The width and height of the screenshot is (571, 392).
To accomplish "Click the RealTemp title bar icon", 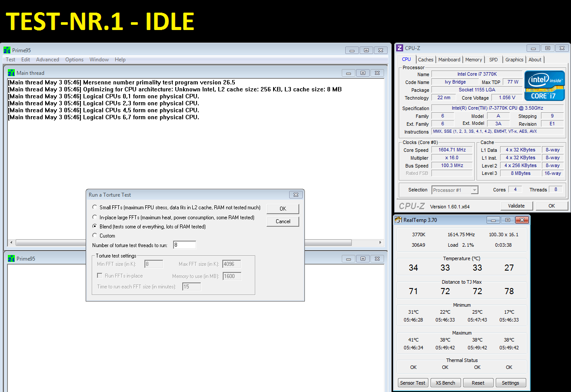I will [x=398, y=220].
